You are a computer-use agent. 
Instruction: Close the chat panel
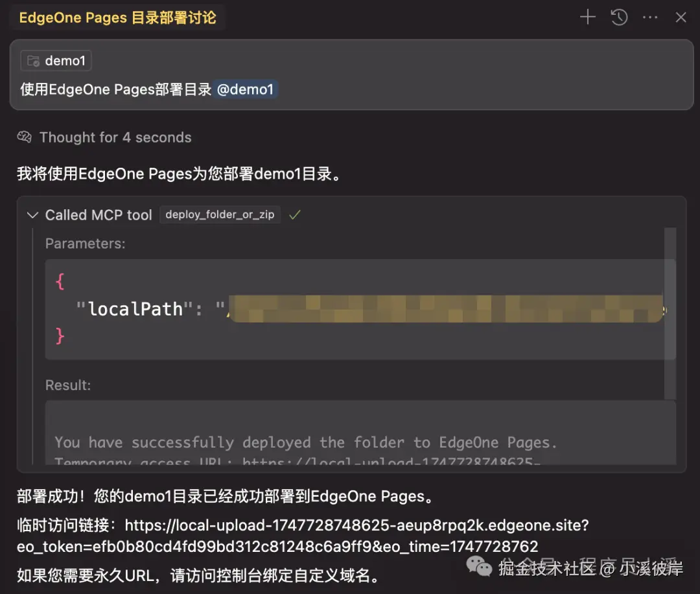(x=681, y=17)
